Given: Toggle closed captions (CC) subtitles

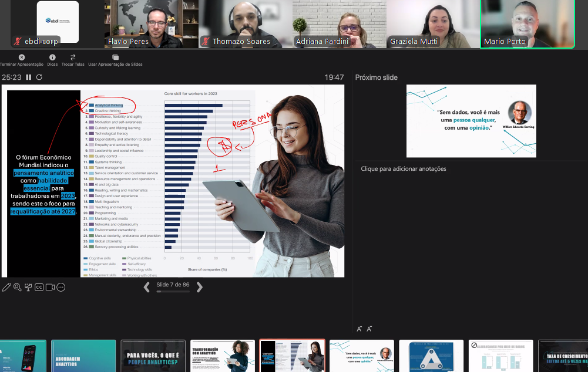Looking at the screenshot, I should pos(39,288).
